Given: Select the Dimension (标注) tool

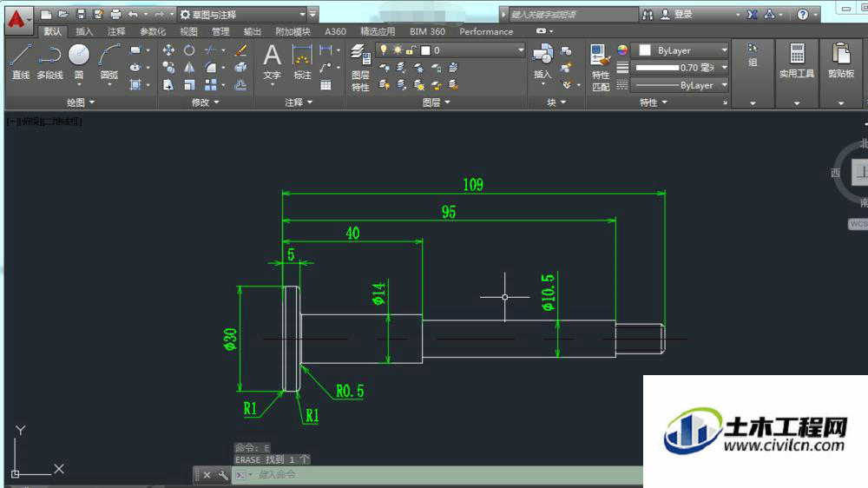Looking at the screenshot, I should point(302,62).
